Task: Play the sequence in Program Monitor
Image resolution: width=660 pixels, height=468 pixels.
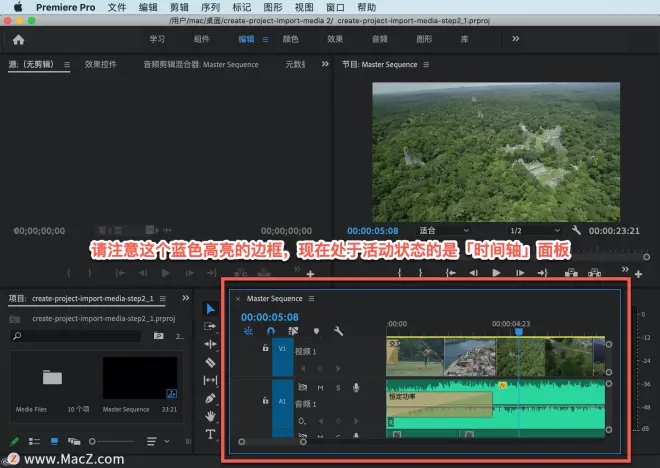Action: pyautogui.click(x=497, y=273)
